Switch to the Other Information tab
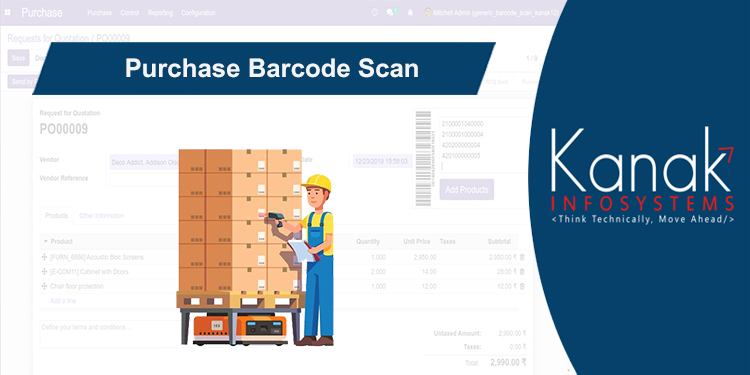This screenshot has width=750, height=375. click(101, 216)
